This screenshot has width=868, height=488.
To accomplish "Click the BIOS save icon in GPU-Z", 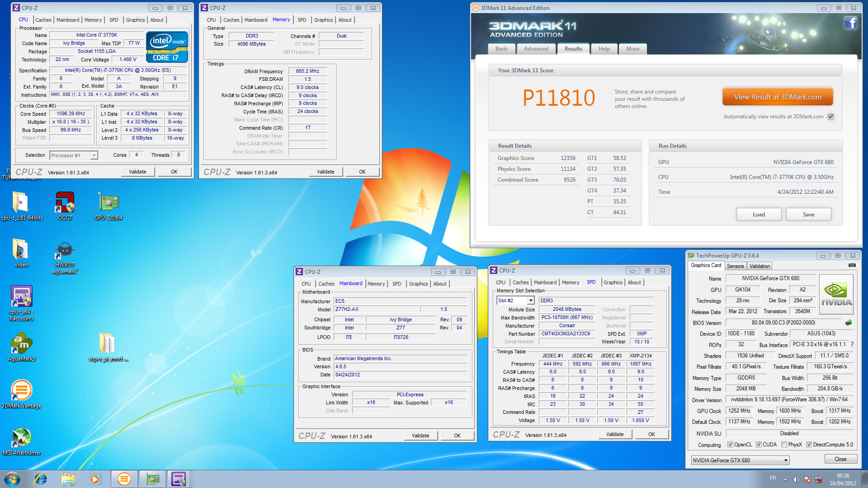I will 849,323.
